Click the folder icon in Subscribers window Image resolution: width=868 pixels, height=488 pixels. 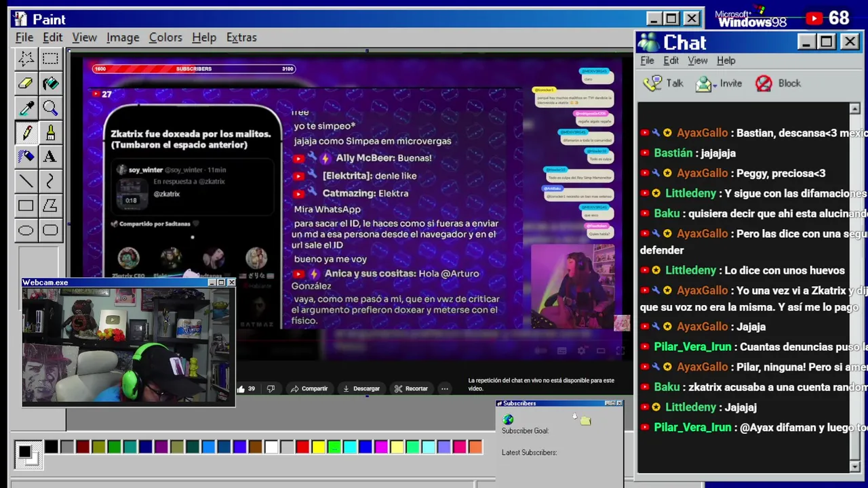586,421
